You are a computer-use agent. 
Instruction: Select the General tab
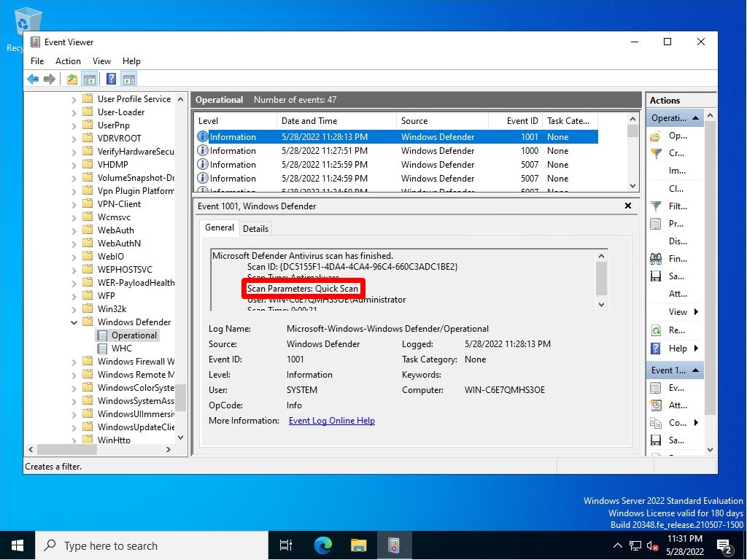219,227
